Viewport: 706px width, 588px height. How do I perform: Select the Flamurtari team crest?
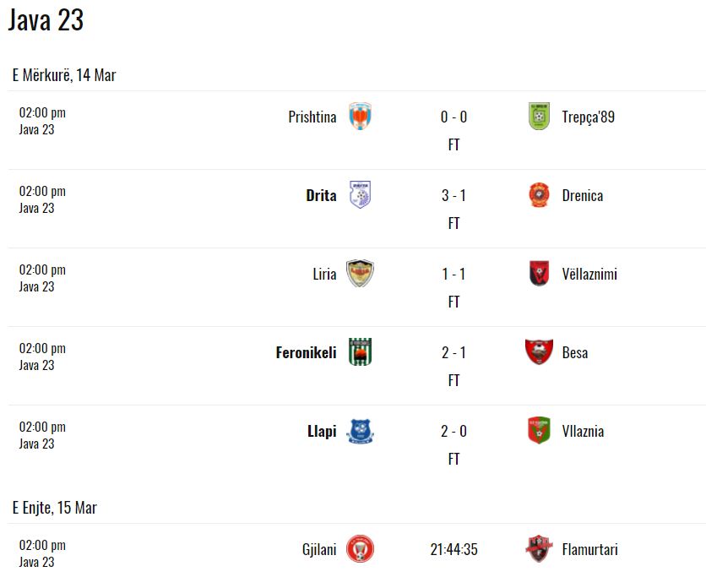tap(539, 548)
